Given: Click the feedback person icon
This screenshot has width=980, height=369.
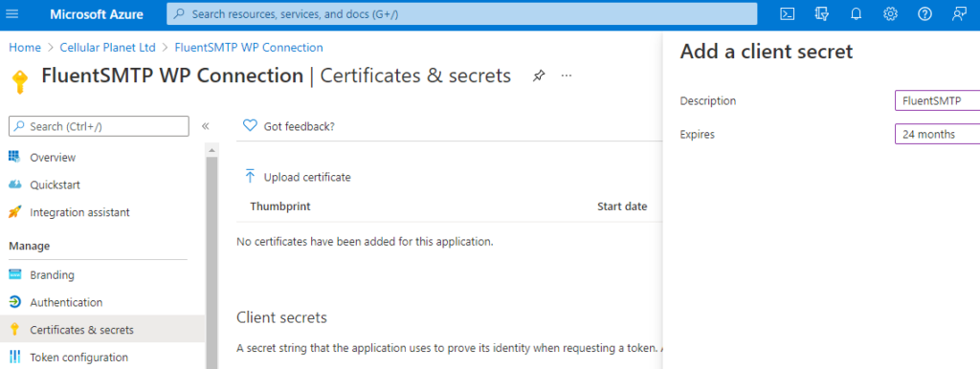Looking at the screenshot, I should [959, 13].
